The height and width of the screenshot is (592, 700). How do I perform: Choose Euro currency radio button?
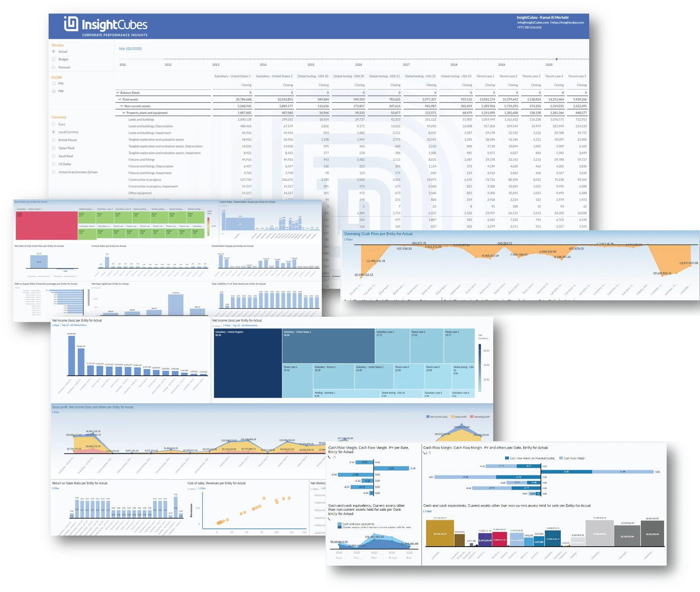54,124
